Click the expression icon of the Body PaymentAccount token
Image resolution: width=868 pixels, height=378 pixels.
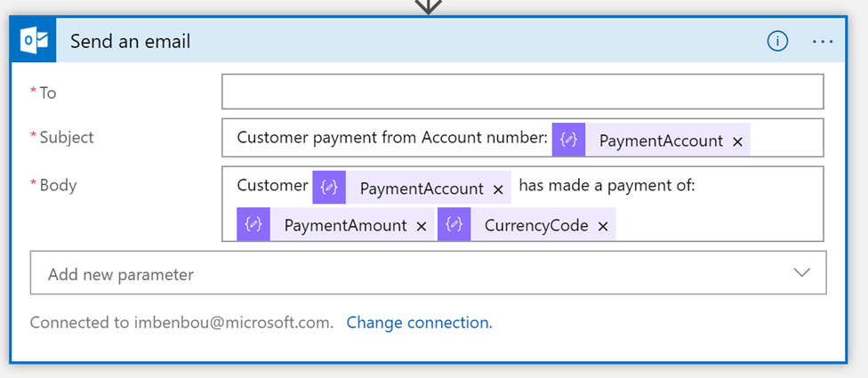click(x=329, y=188)
